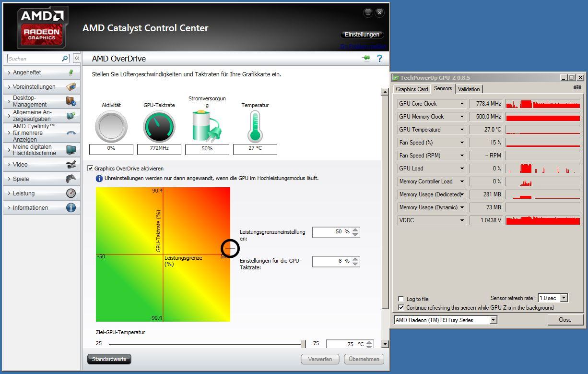
Task: Click the Video camera icon
Action: [71, 165]
